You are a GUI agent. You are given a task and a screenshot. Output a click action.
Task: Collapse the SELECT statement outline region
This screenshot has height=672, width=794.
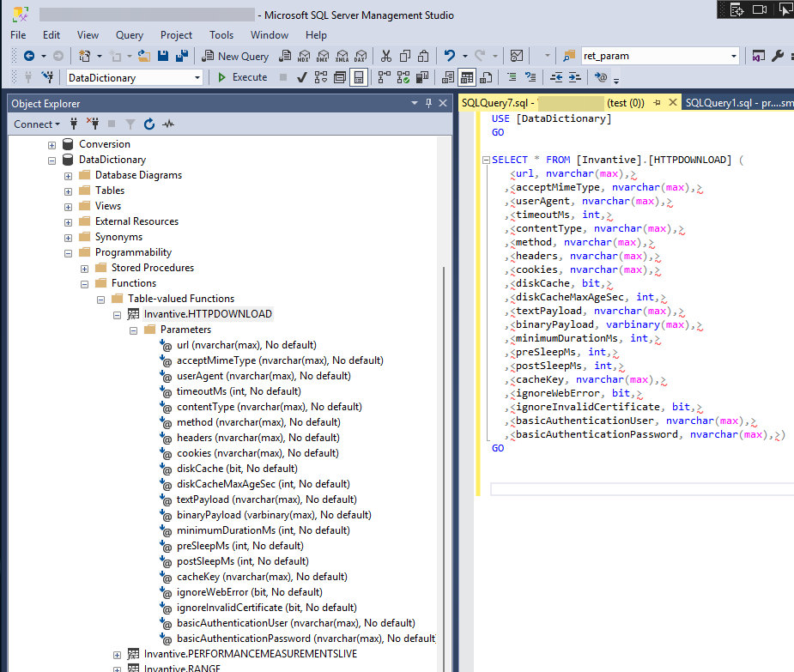pos(486,160)
